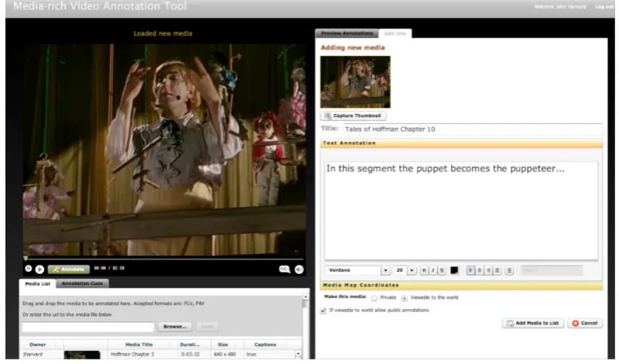
Task: Toggle closed captions CC icon
Action: 284,269
